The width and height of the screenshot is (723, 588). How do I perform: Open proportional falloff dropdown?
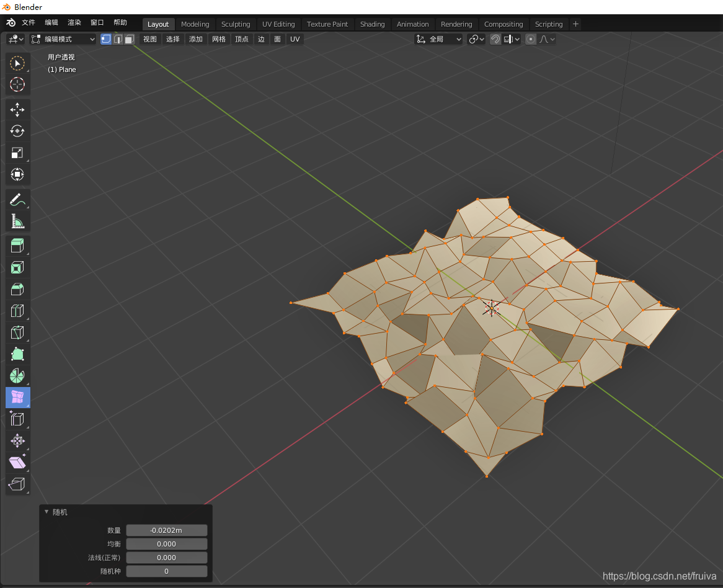pos(547,39)
